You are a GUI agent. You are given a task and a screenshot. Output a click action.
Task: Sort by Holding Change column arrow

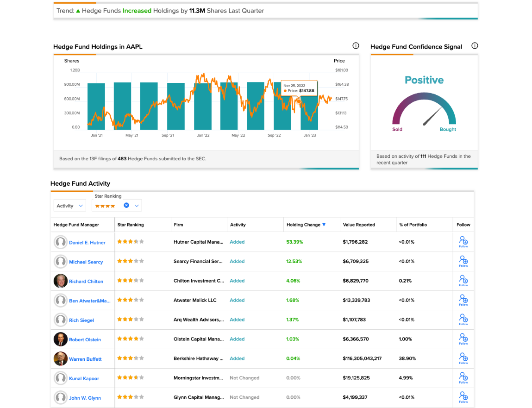click(x=324, y=224)
